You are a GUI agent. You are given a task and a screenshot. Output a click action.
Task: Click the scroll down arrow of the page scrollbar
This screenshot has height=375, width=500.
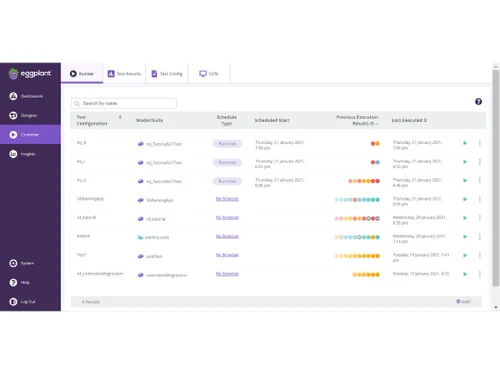pyautogui.click(x=496, y=307)
